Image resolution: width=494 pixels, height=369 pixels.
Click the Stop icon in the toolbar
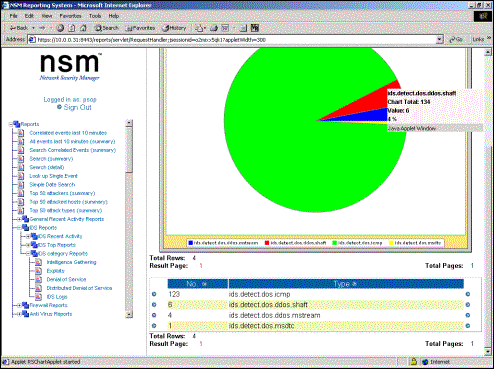[x=60, y=28]
